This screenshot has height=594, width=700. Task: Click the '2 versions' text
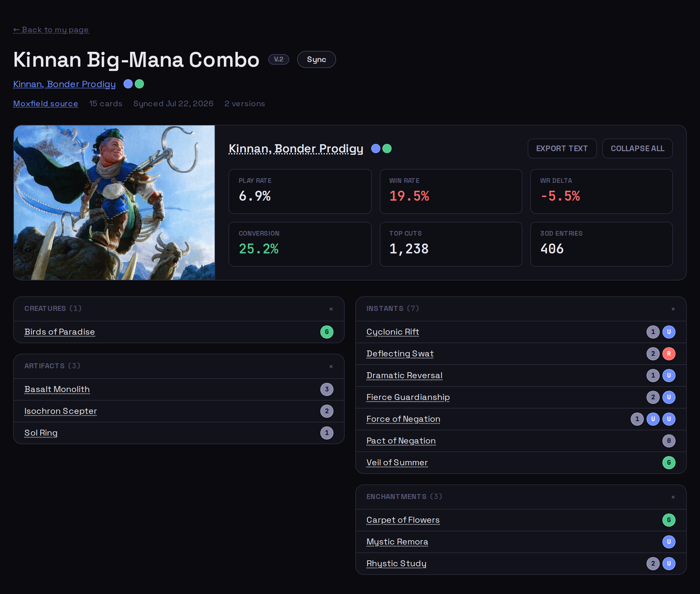click(x=245, y=103)
